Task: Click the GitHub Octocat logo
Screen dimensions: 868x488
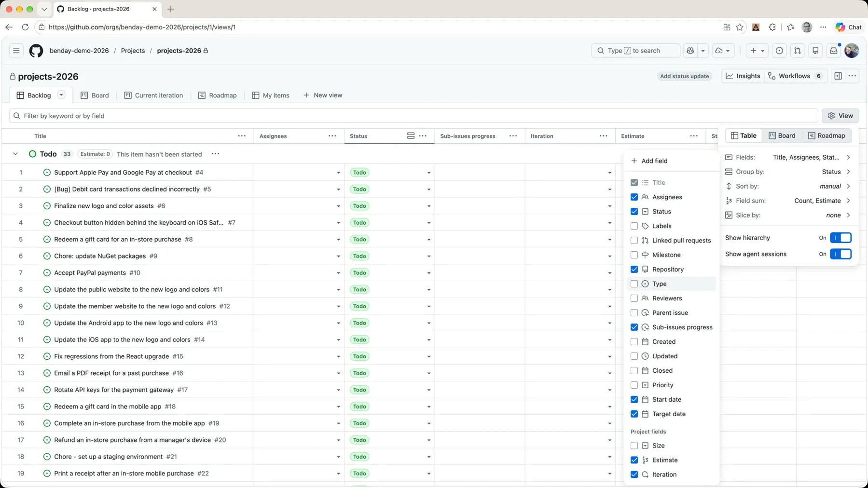Action: coord(36,51)
